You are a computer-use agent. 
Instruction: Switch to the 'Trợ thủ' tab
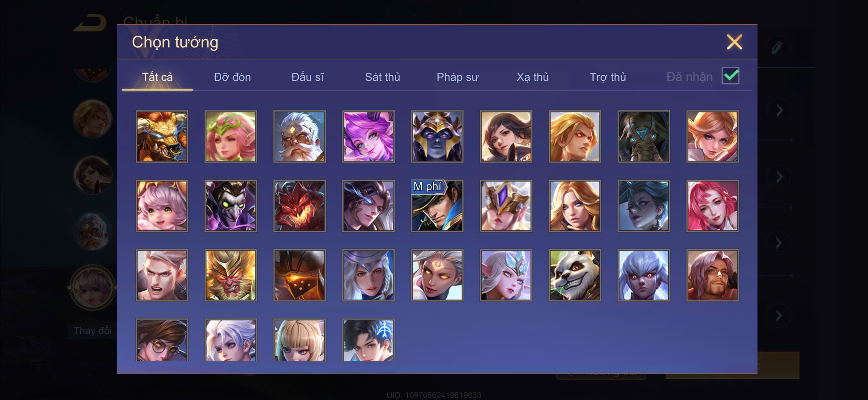[x=608, y=77]
